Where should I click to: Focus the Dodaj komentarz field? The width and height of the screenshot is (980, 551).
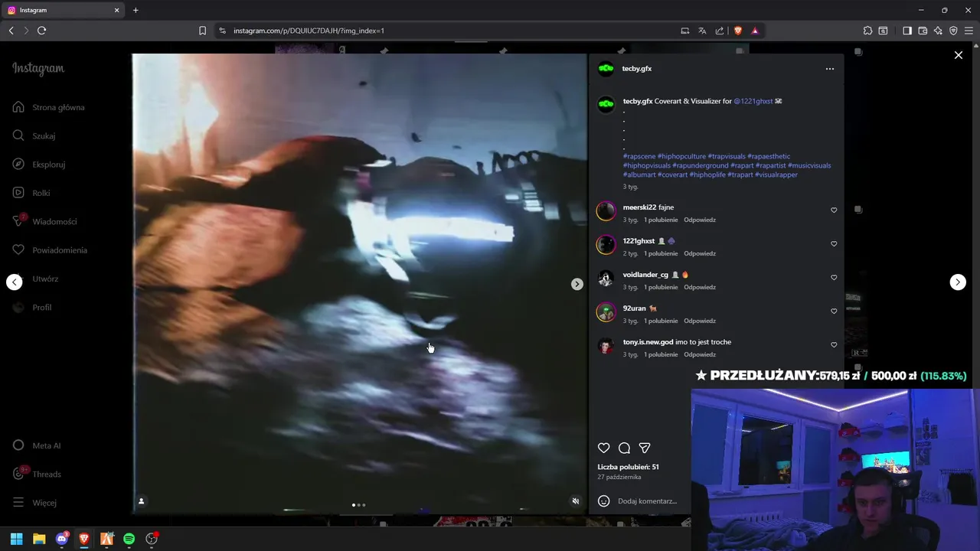click(647, 501)
